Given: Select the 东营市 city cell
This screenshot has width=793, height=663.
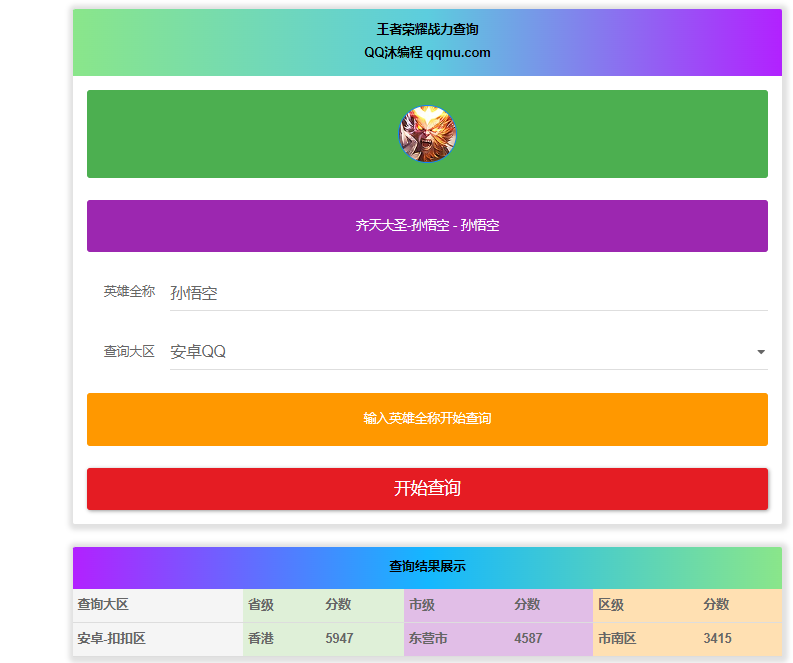Looking at the screenshot, I should (428, 638).
